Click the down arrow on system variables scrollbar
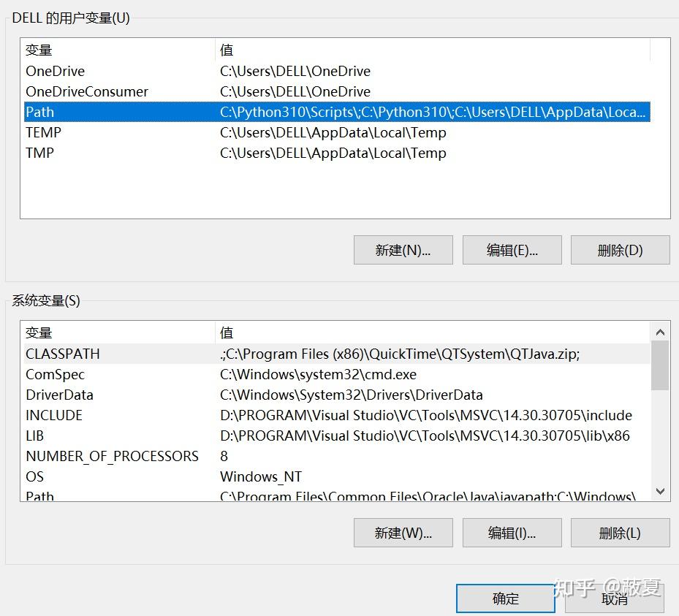The width and height of the screenshot is (679, 616). [x=660, y=491]
